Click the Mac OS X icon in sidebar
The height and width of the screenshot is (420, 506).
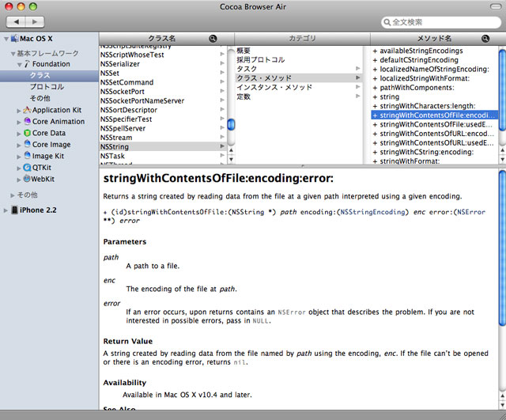15,39
